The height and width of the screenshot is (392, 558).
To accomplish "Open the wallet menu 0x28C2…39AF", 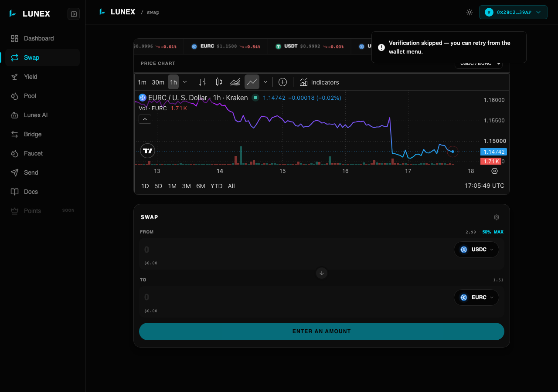I will point(513,12).
